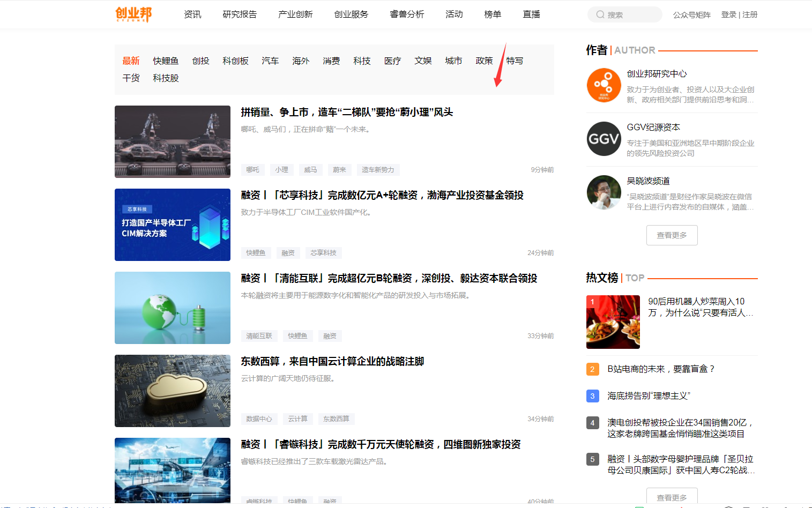Select the 创投 category tab
The height and width of the screenshot is (508, 812).
tap(200, 61)
